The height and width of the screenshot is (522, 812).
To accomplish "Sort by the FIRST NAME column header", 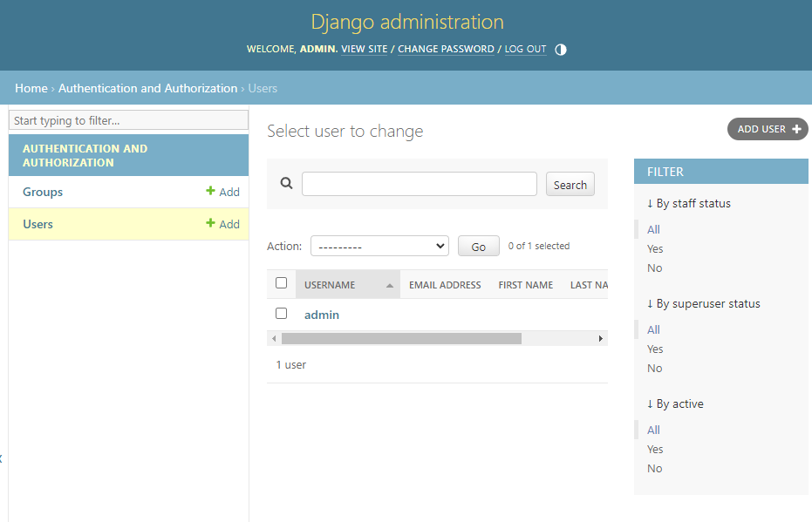I will coord(526,285).
